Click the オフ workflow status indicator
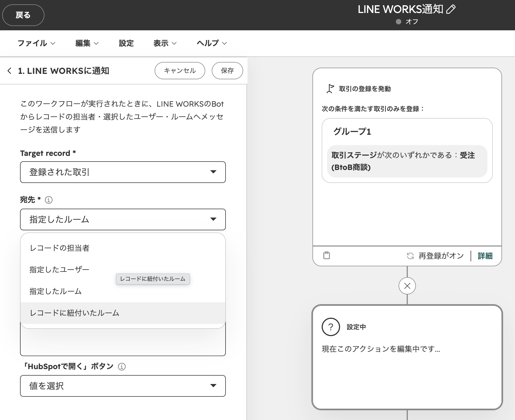The width and height of the screenshot is (515, 420). click(407, 22)
